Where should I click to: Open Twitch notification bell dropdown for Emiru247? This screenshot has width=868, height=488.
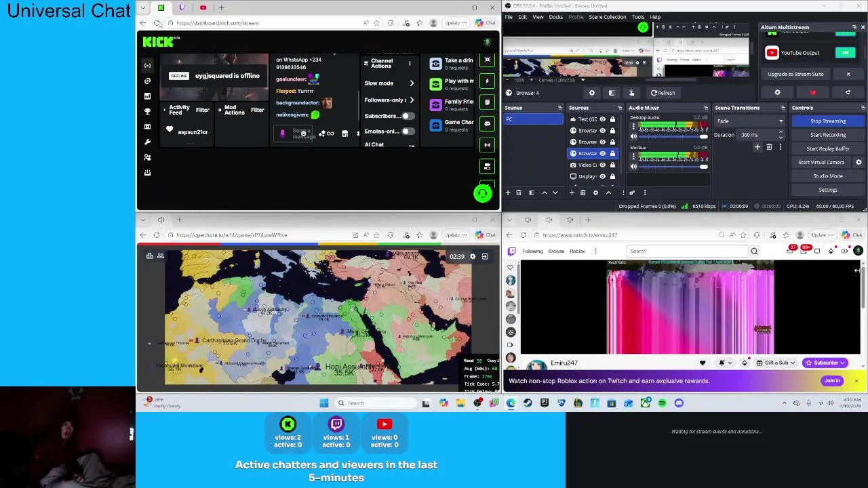725,363
